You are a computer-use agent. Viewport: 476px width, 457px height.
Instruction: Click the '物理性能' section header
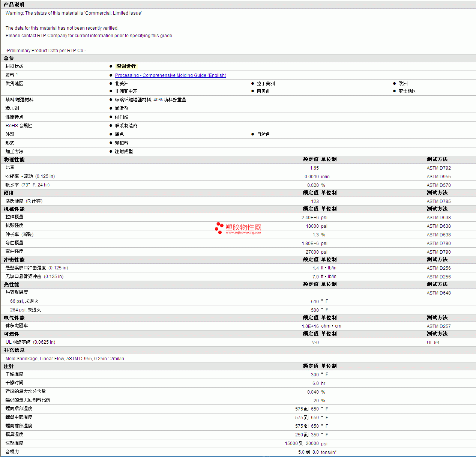point(14,159)
